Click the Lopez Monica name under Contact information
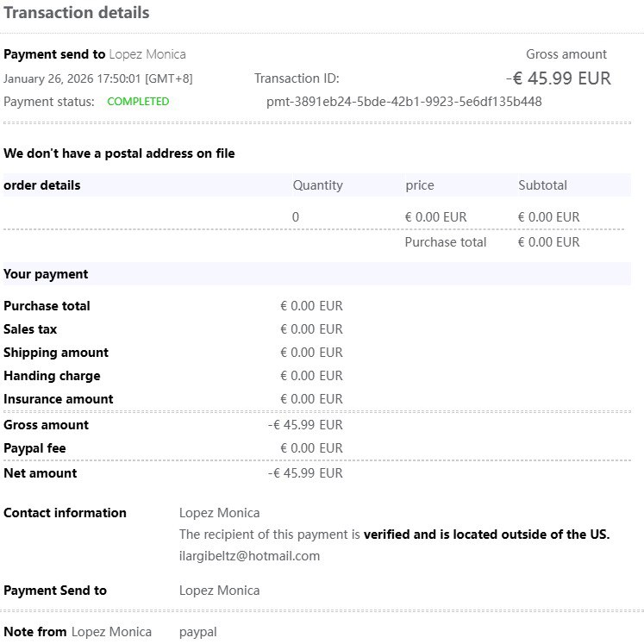Image resolution: width=644 pixels, height=644 pixels. (x=219, y=513)
